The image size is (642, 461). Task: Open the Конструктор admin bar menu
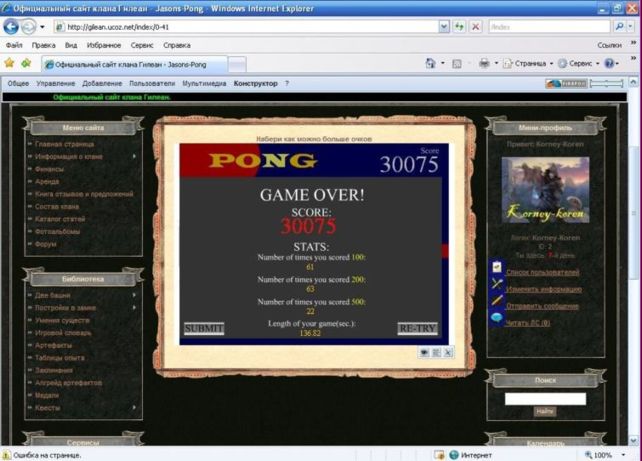click(x=255, y=84)
